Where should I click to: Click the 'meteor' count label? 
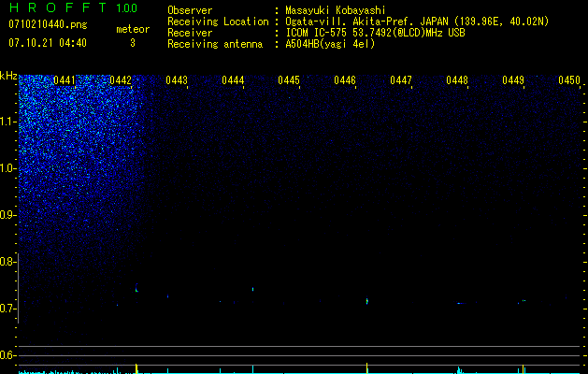pos(133,29)
